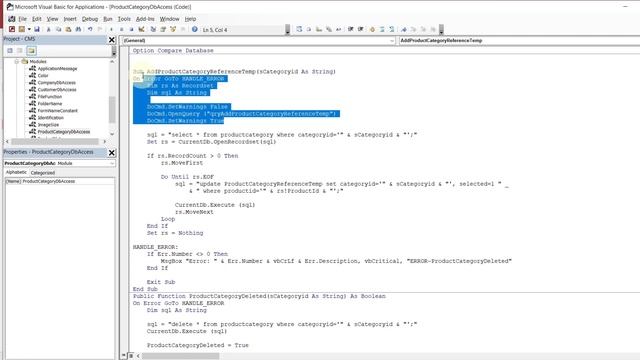Click Toggle Folders icon in Project pane
This screenshot has height=360, width=640.
pyautogui.click(x=31, y=51)
